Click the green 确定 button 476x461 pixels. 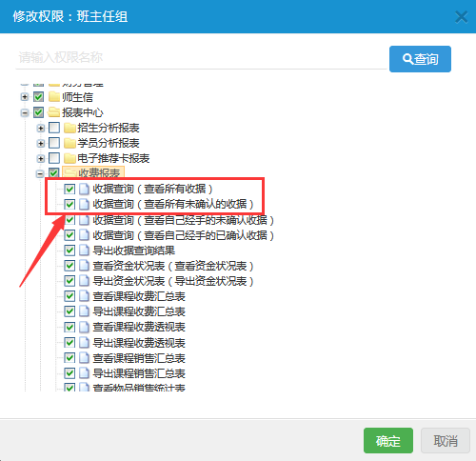[388, 441]
